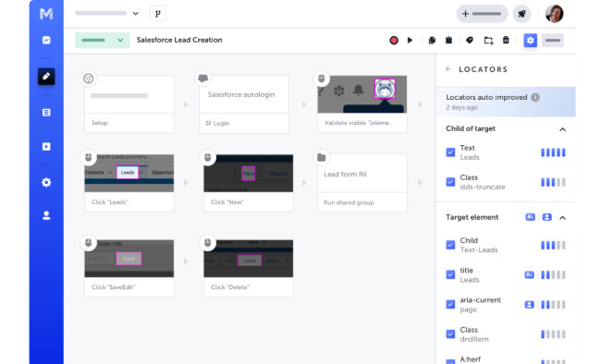Viewport: 601px width, 364px height.
Task: Click the gray button at the toolbar's right end
Action: (553, 41)
